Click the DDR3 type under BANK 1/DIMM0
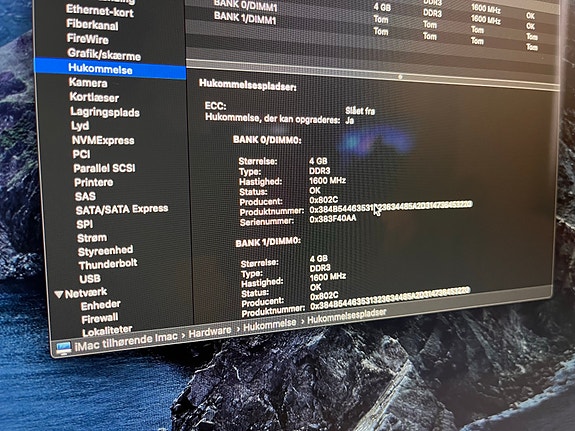This screenshot has height=431, width=575. 320,268
